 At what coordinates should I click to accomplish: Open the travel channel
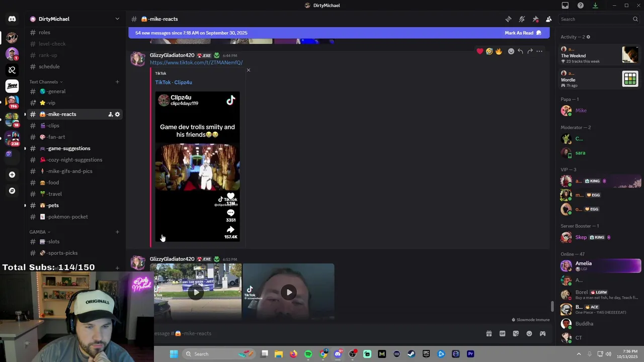pos(74,194)
